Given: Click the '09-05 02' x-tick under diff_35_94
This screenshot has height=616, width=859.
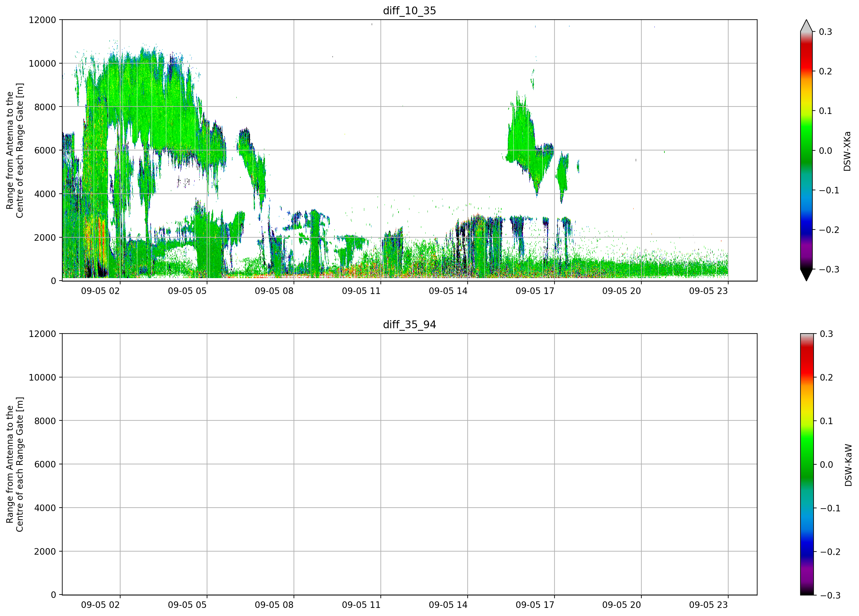Looking at the screenshot, I should 100,605.
